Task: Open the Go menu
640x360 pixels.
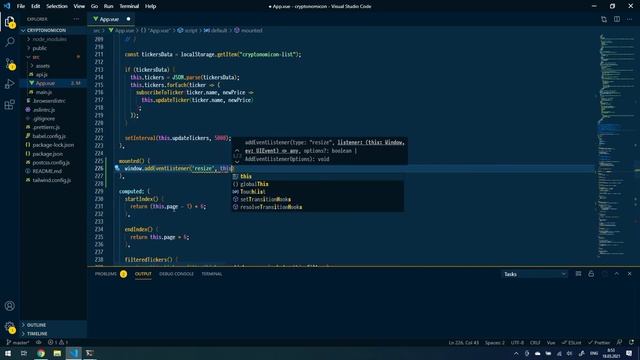Action: pyautogui.click(x=94, y=6)
